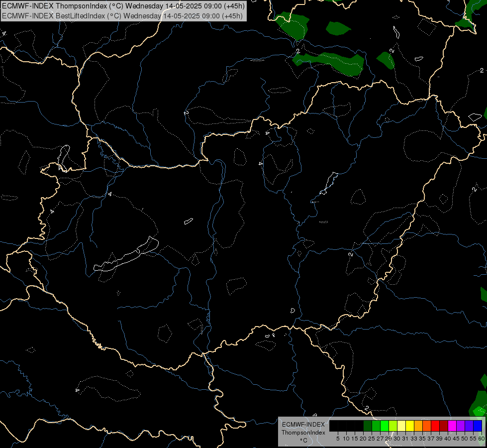
Task: Click the BestLiftedIndex title line at top
Action: click(122, 16)
